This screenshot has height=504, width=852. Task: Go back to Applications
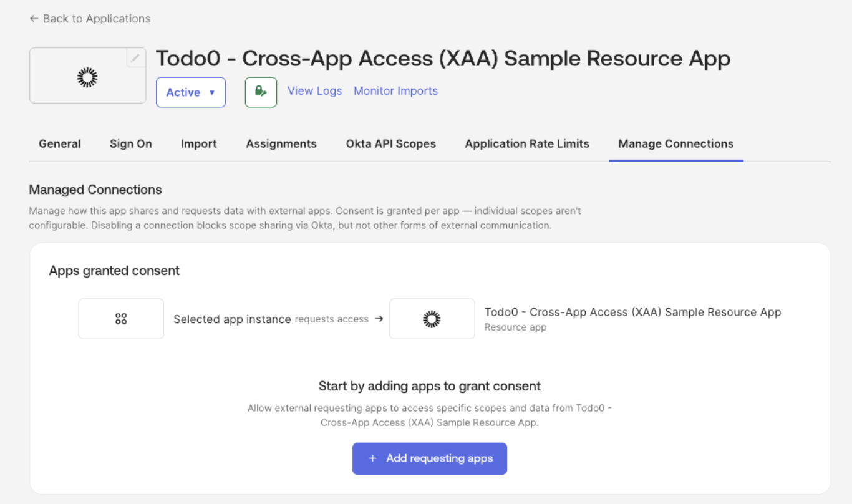pyautogui.click(x=90, y=19)
